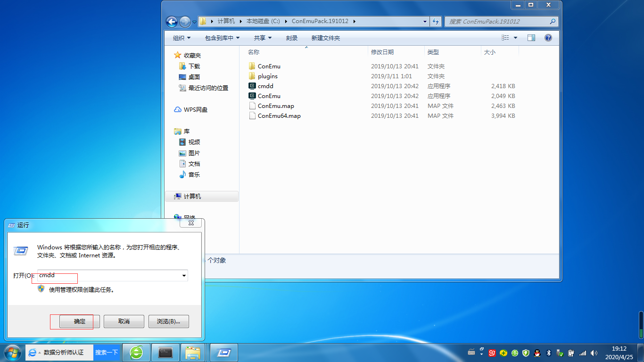Click 新建文件夹 in the toolbar
Image resolution: width=644 pixels, height=362 pixels.
[x=326, y=38]
